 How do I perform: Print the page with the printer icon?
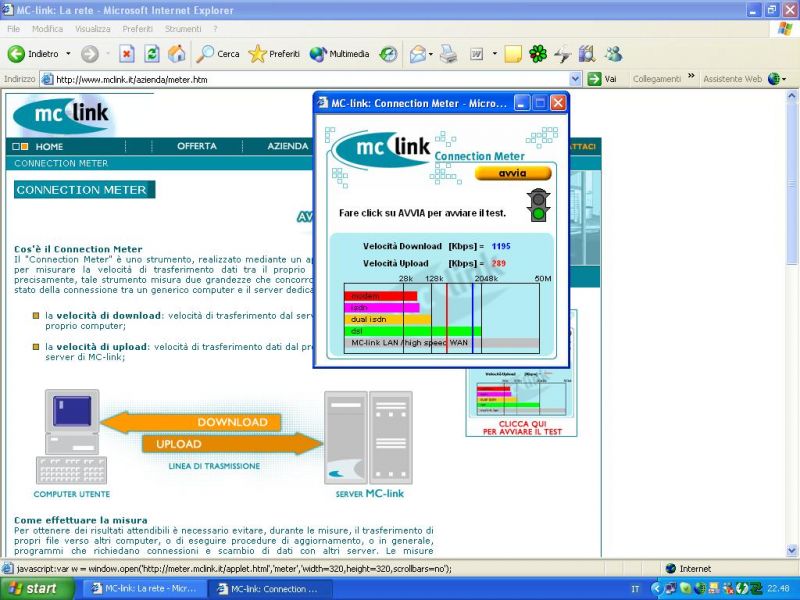point(448,54)
